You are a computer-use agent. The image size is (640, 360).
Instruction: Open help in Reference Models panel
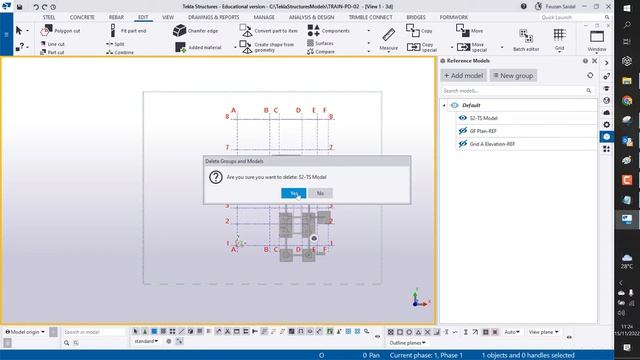(585, 61)
